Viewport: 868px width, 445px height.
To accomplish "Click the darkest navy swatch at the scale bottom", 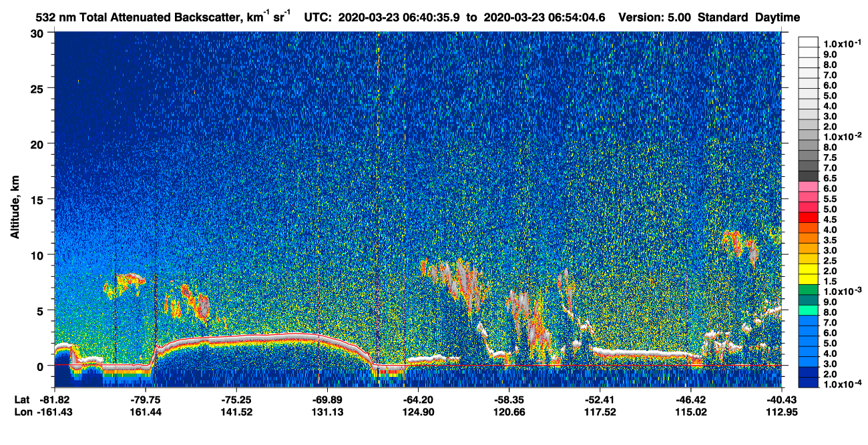I will [x=809, y=382].
